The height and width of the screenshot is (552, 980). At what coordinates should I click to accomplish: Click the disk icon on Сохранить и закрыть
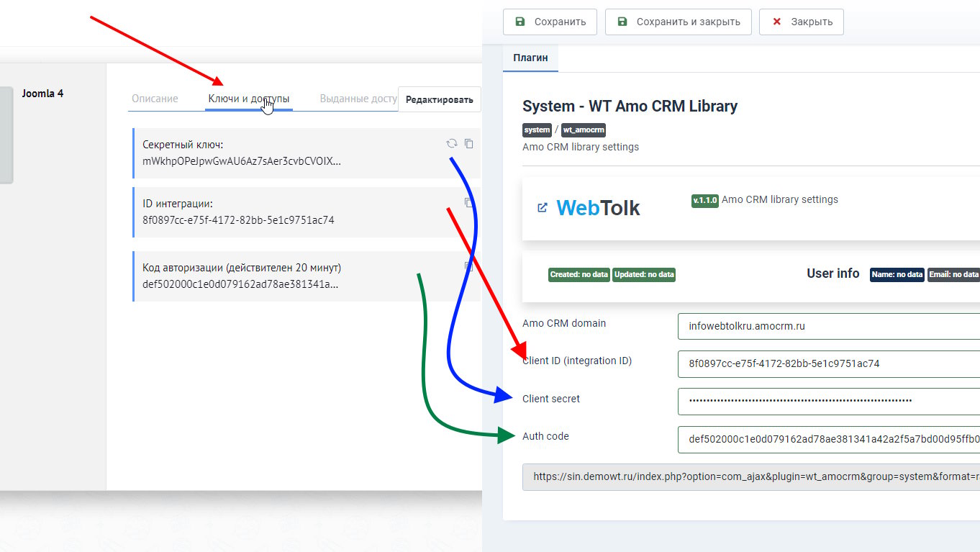tap(621, 22)
